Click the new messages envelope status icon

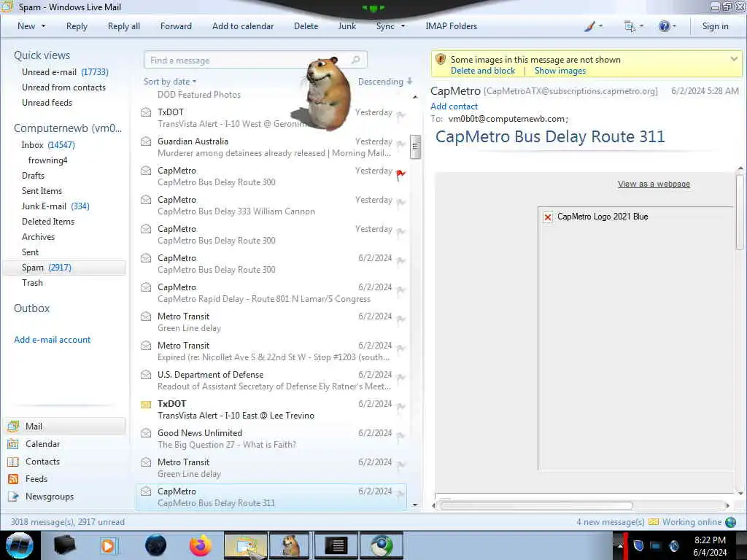click(654, 522)
